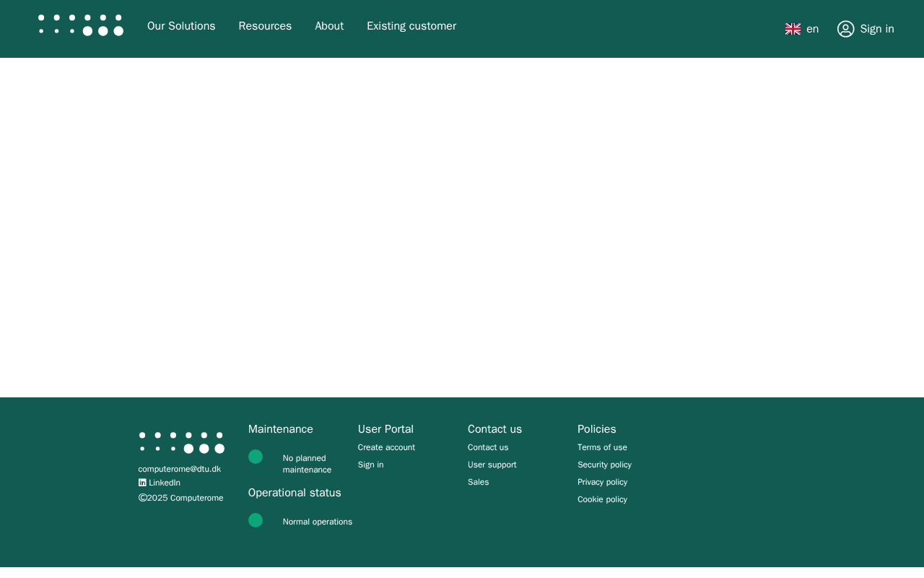Click the Computerome logo in the footer
The height and width of the screenshot is (578, 924).
tap(182, 443)
